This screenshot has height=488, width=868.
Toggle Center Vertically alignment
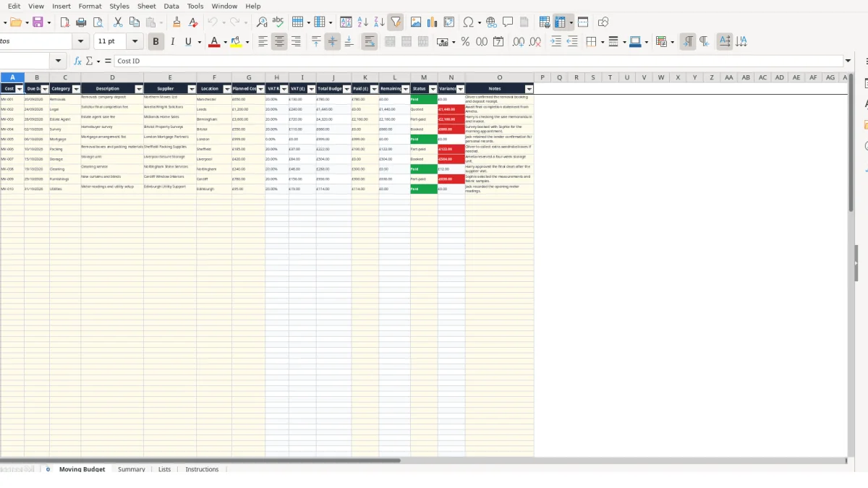[333, 42]
